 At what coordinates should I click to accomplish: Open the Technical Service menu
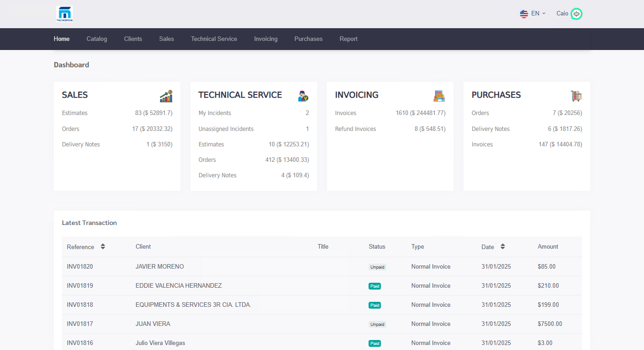coord(214,39)
